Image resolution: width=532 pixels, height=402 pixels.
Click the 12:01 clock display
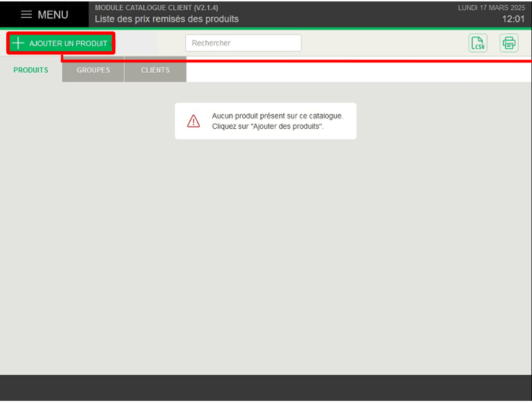513,19
